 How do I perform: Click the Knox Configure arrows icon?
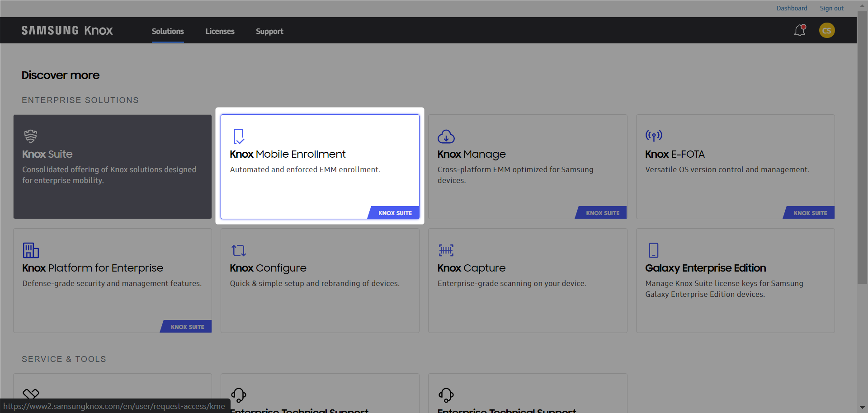coord(238,250)
